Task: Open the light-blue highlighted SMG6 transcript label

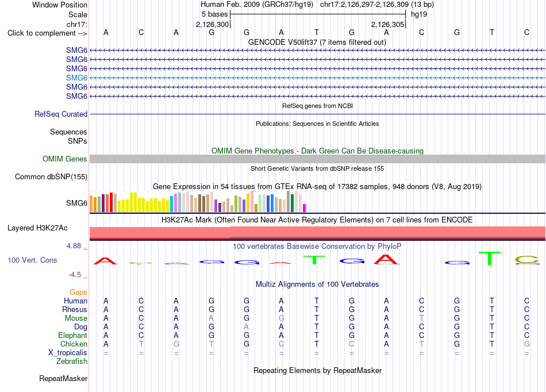Action: point(76,78)
